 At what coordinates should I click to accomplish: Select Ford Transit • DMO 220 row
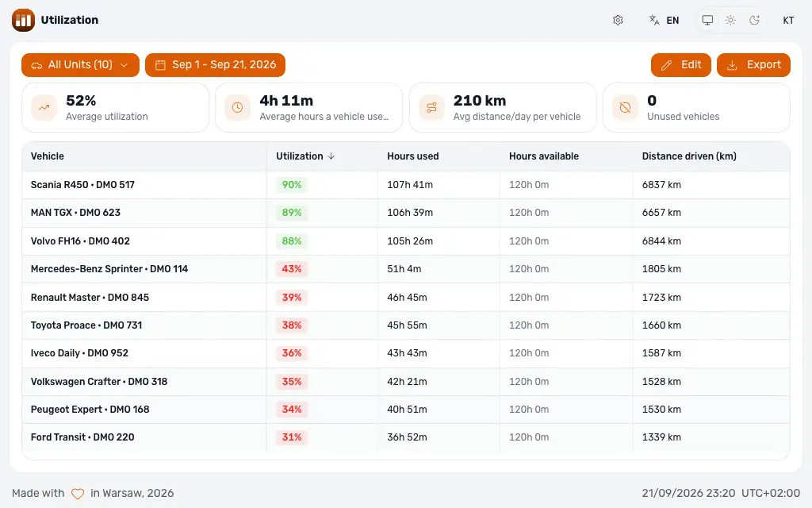pos(406,437)
